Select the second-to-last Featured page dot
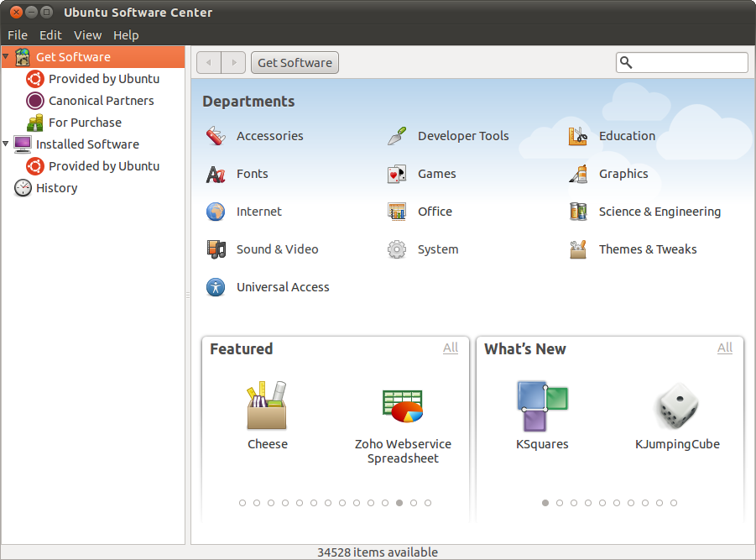 tap(414, 503)
